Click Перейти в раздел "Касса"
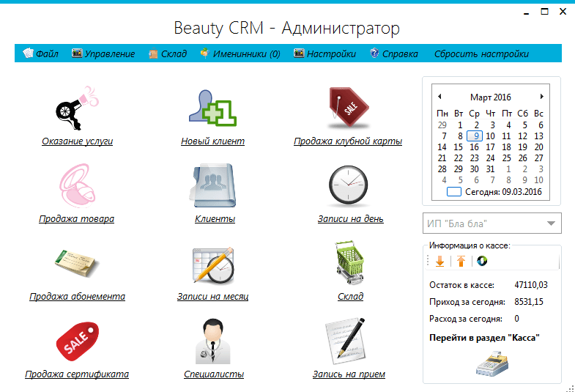The width and height of the screenshot is (575, 392). click(484, 338)
